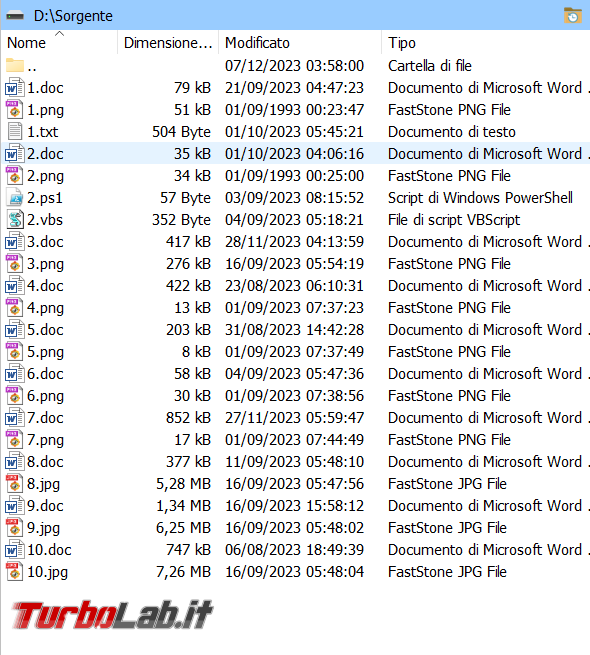
Task: Click the FastStone icon of 4.png
Action: tap(15, 308)
